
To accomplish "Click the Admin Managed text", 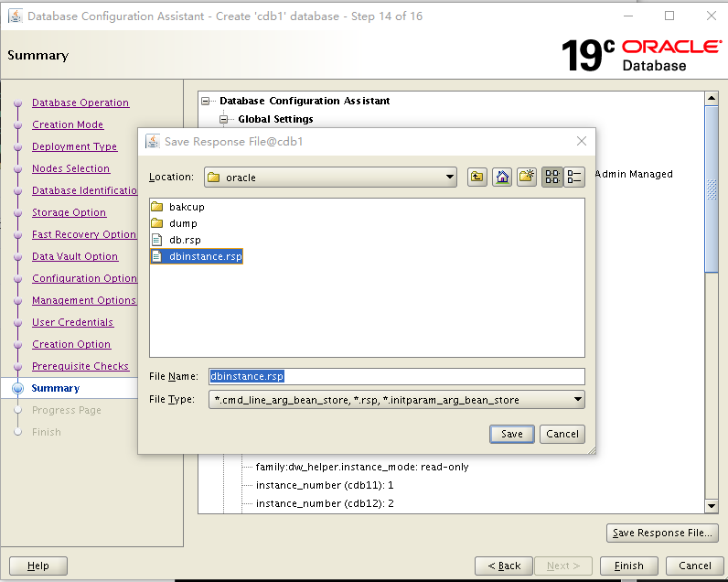I will 634,174.
